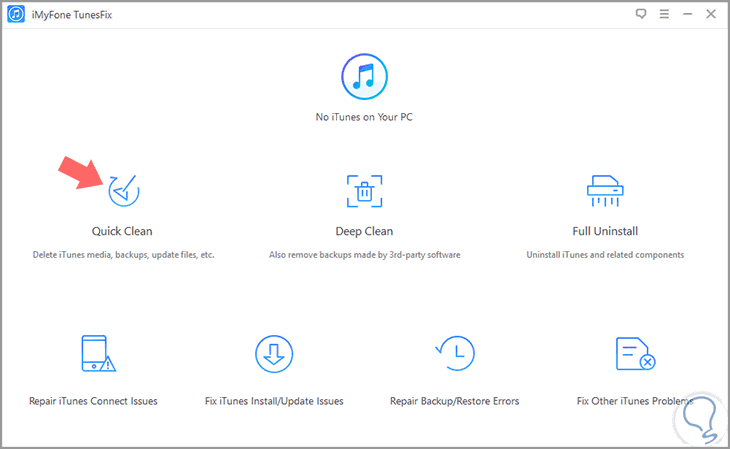Click Repair iTunes Connect Issues text
This screenshot has width=730, height=449.
tap(93, 401)
